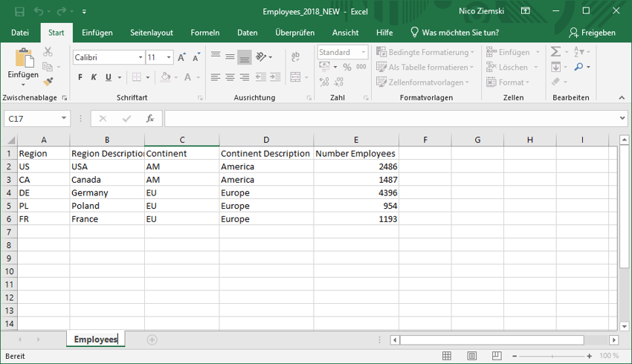Click the Insert Function fx icon
Viewport: 632px width, 364px height.
tap(149, 118)
